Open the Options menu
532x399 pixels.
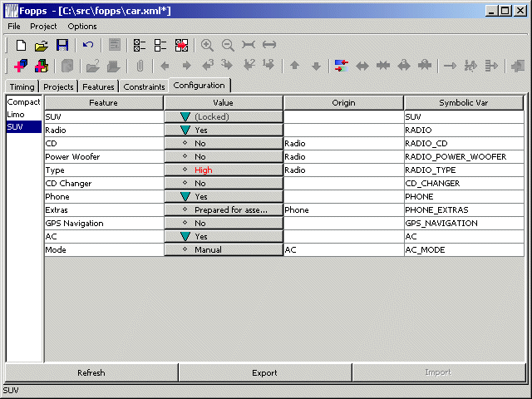82,27
